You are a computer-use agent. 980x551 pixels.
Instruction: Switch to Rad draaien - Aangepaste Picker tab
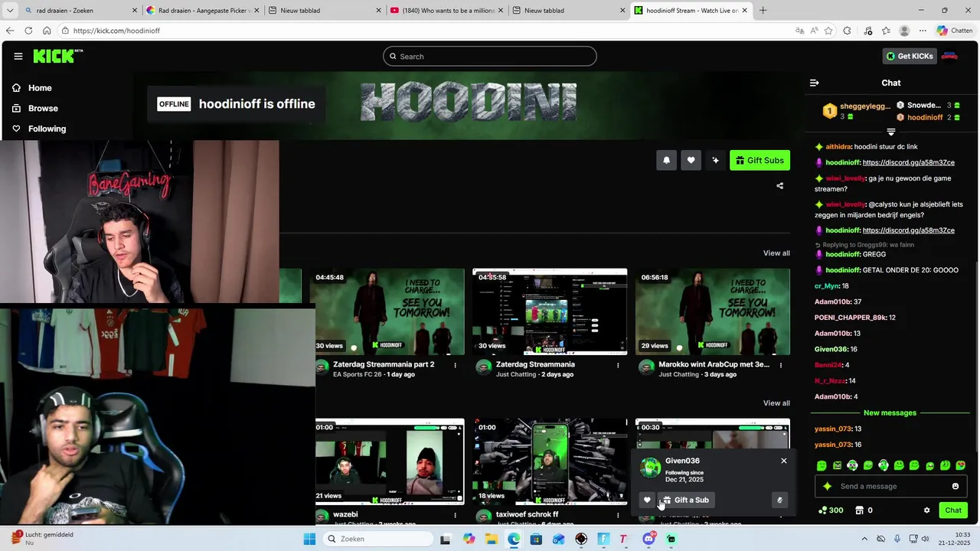pos(201,11)
